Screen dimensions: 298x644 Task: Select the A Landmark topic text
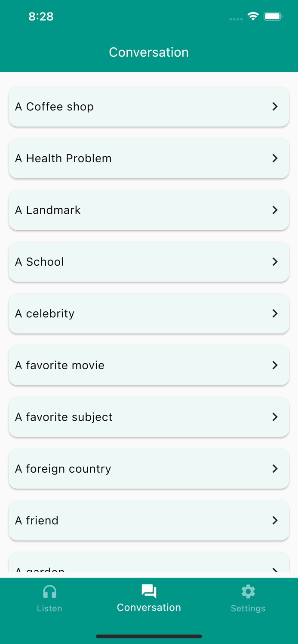(48, 210)
